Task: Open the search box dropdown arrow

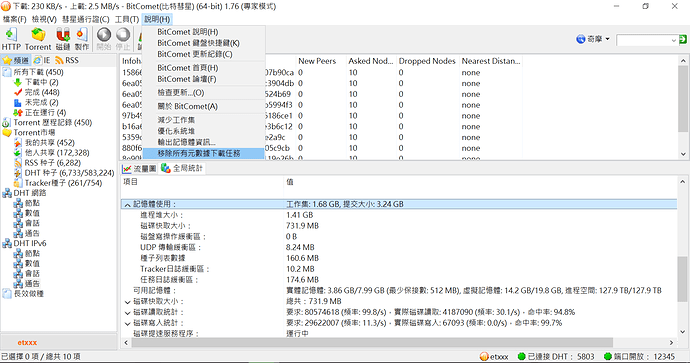Action: [x=674, y=40]
